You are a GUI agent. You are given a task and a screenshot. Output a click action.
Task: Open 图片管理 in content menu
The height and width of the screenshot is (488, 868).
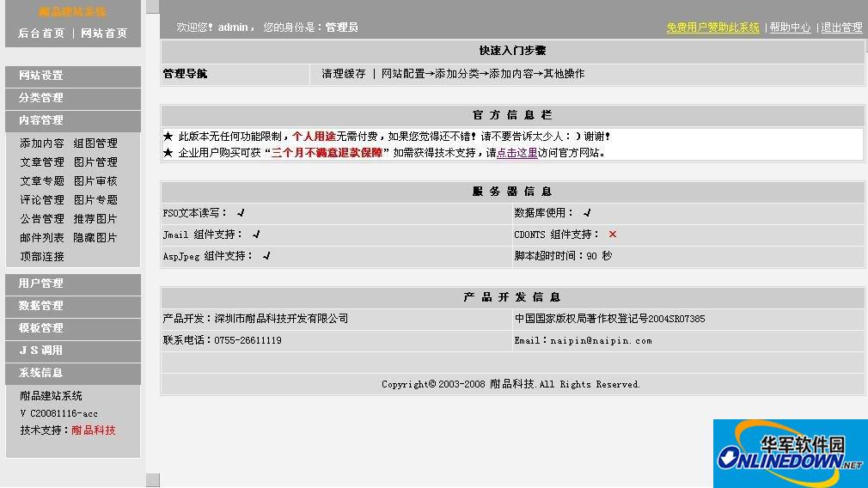click(95, 162)
